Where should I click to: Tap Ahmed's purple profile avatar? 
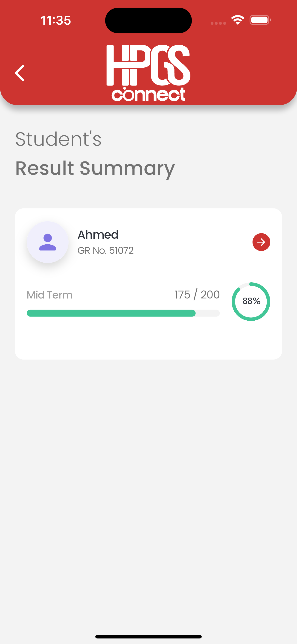[x=47, y=242]
